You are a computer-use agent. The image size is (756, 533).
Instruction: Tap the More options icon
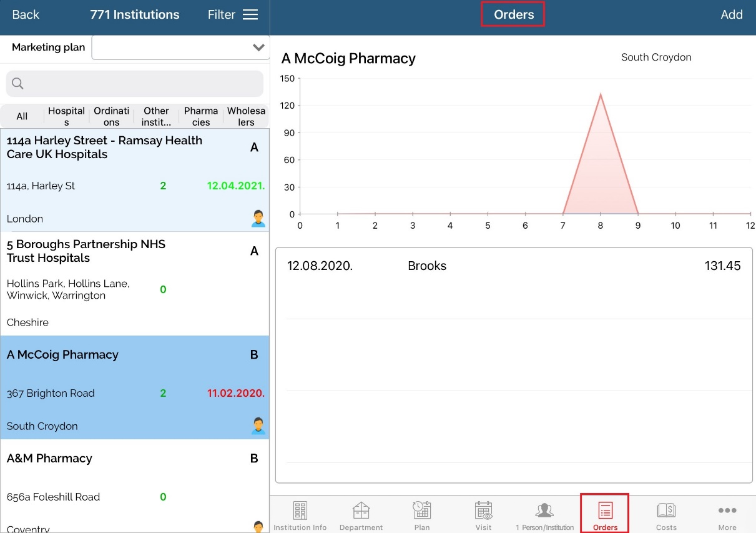[x=727, y=511]
